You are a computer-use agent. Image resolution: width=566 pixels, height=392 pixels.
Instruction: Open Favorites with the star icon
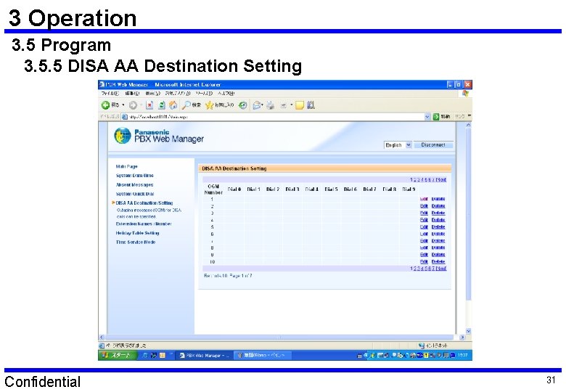[x=219, y=105]
